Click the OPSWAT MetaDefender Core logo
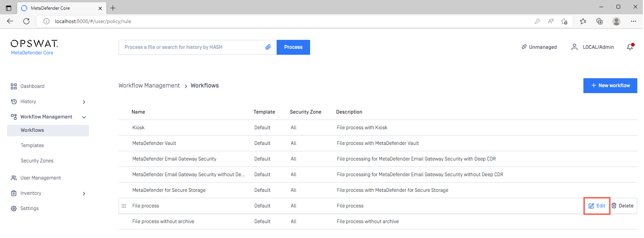644x238 pixels. point(34,47)
